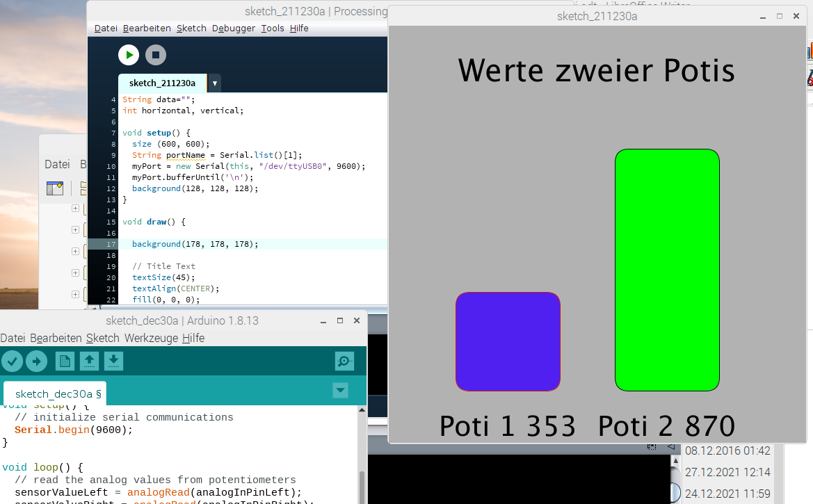Click the Arduino Verify checkmark icon
The width and height of the screenshot is (813, 504).
click(x=12, y=361)
